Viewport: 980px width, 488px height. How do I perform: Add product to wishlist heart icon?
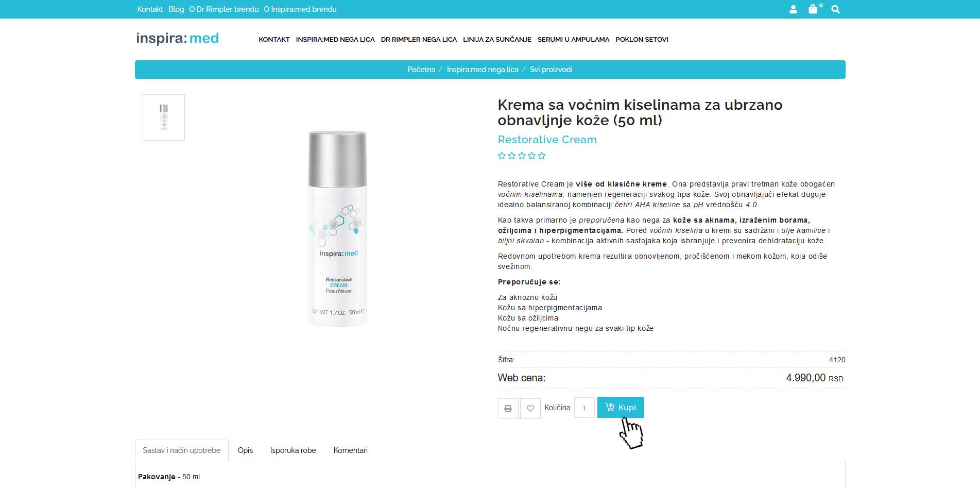click(530, 408)
